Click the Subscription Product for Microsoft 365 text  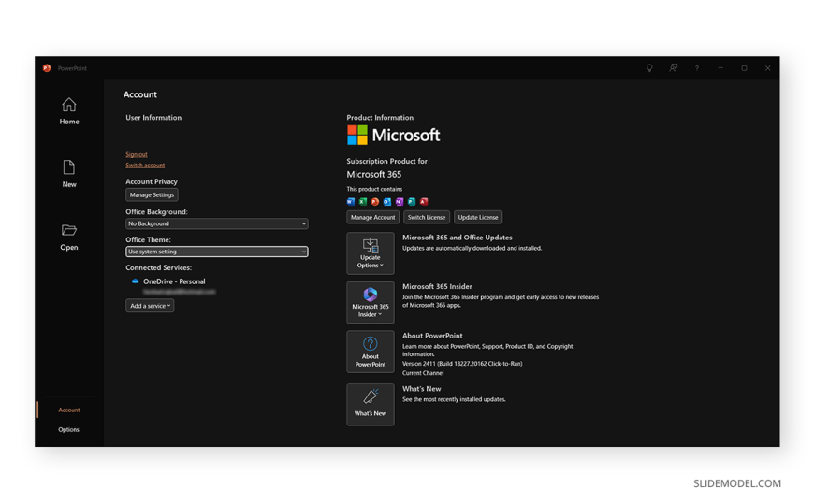(386, 167)
